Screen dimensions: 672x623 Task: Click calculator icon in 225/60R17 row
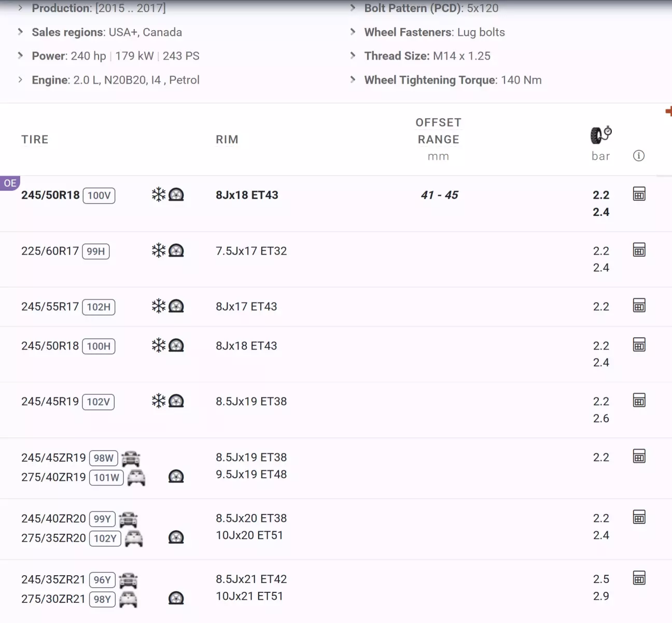point(639,250)
